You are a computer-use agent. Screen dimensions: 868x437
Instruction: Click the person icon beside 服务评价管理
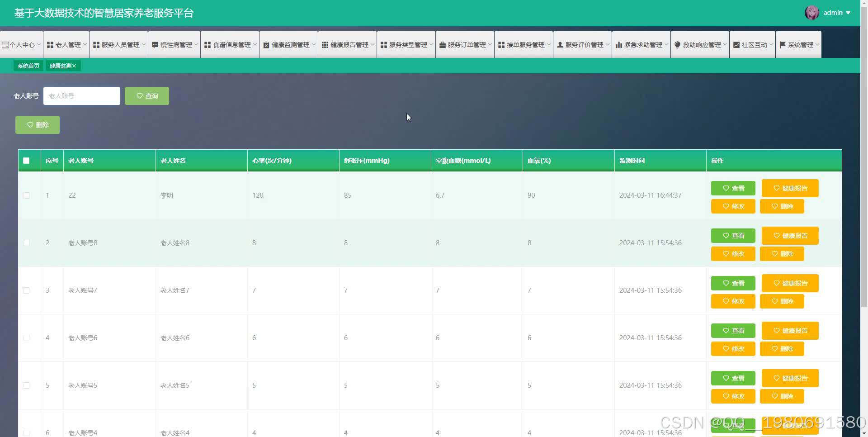coord(560,45)
